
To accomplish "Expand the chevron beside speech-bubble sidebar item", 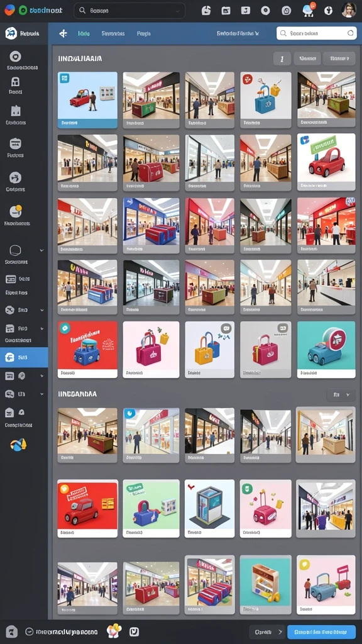I will pyautogui.click(x=41, y=250).
